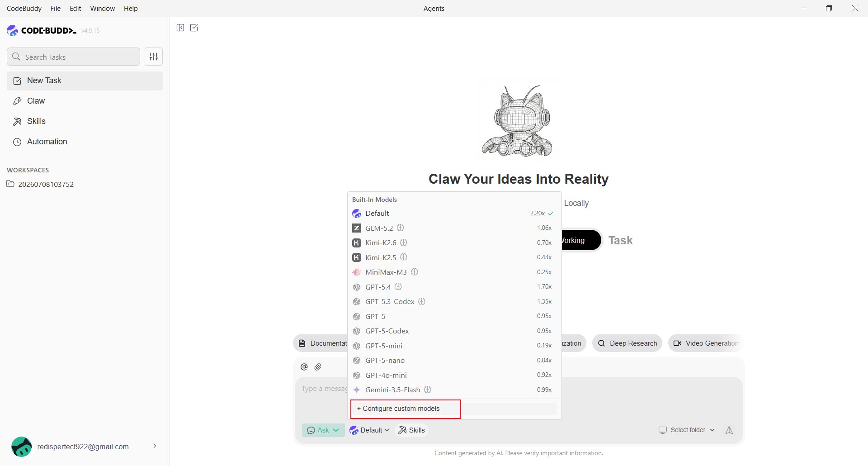Open the Window menu
Screen dimensions: 868x466
click(x=103, y=9)
